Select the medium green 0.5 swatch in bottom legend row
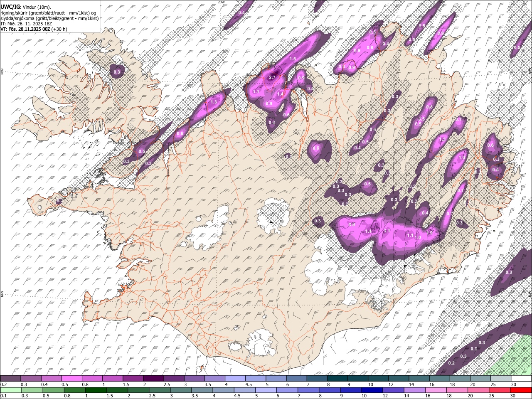Screen dimensions: 532x399 click(x=54, y=390)
